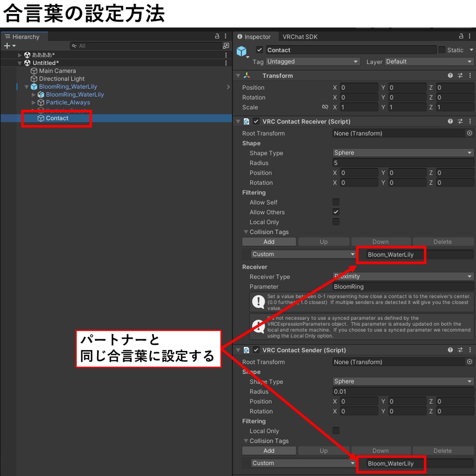Open the ああああ* scene options menu

pos(226,55)
